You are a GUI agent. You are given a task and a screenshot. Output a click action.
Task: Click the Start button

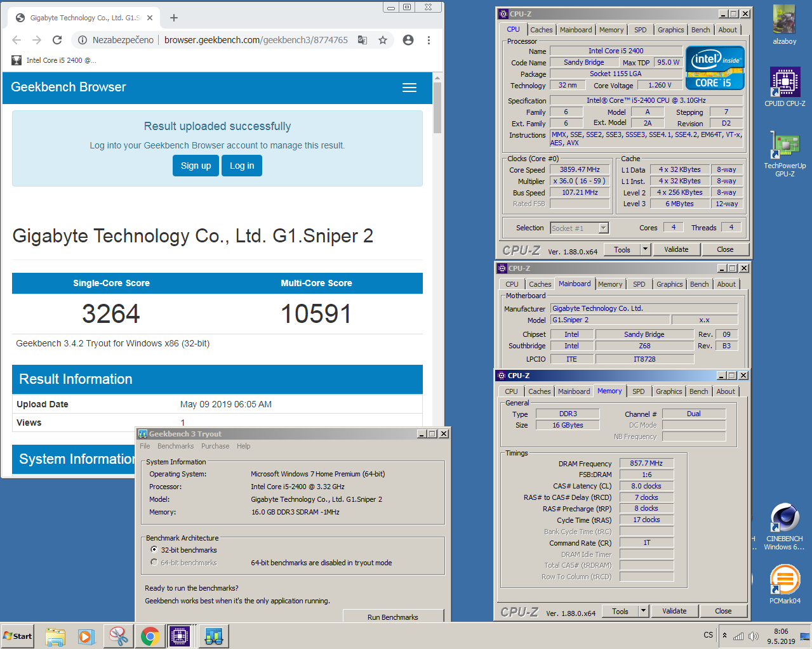pyautogui.click(x=18, y=636)
